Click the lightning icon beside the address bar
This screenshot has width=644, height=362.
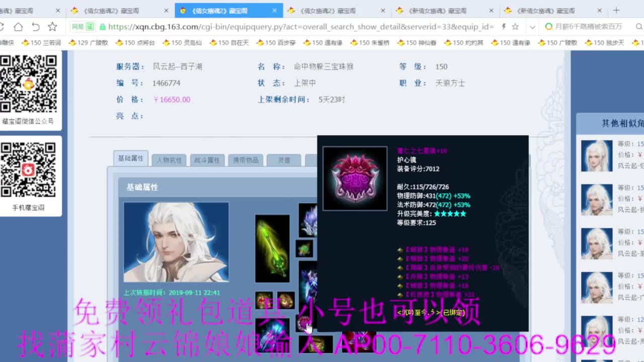(x=503, y=27)
